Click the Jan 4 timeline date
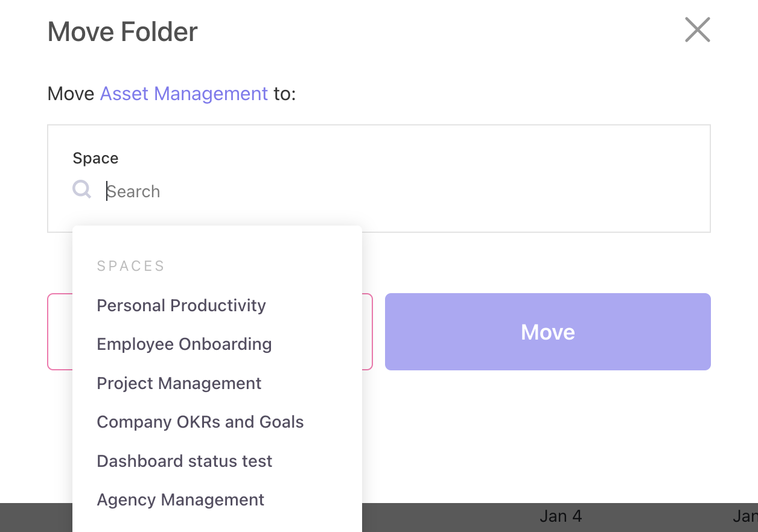 click(x=560, y=516)
